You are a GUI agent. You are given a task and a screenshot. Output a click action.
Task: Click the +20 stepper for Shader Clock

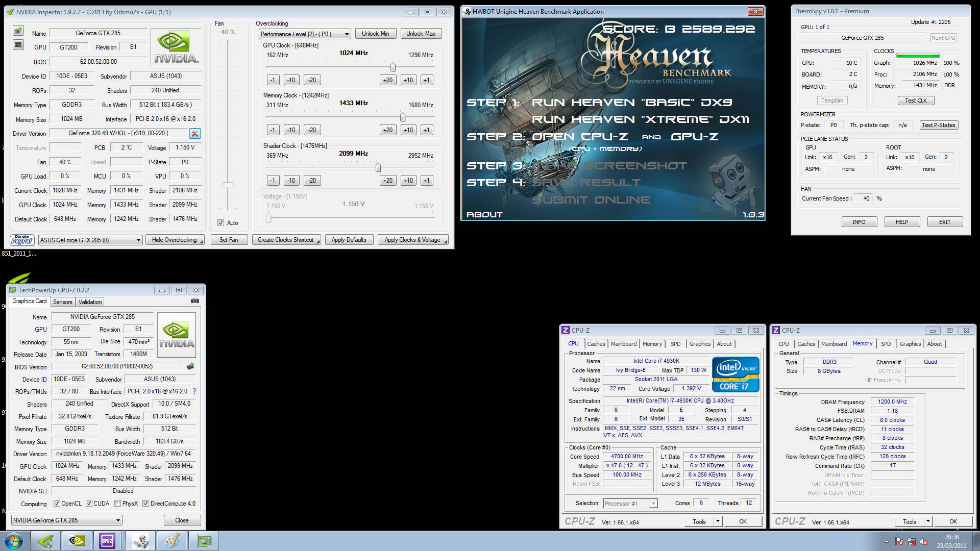(388, 181)
